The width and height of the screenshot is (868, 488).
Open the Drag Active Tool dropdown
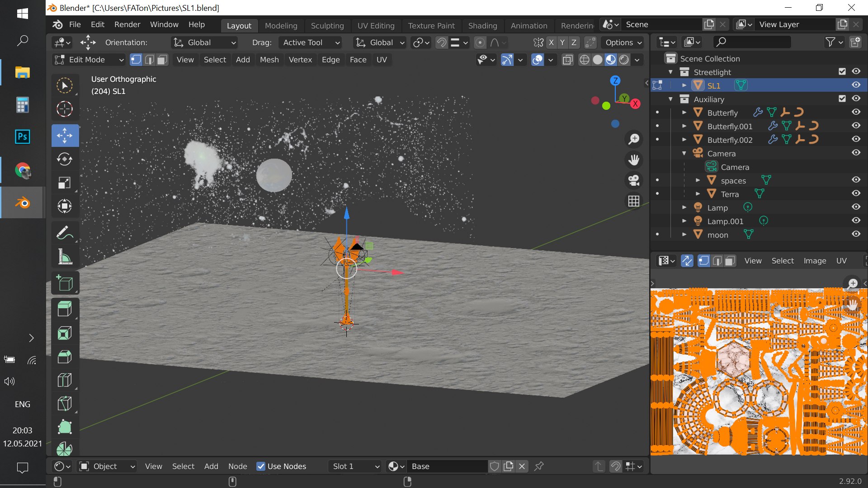[x=310, y=42]
